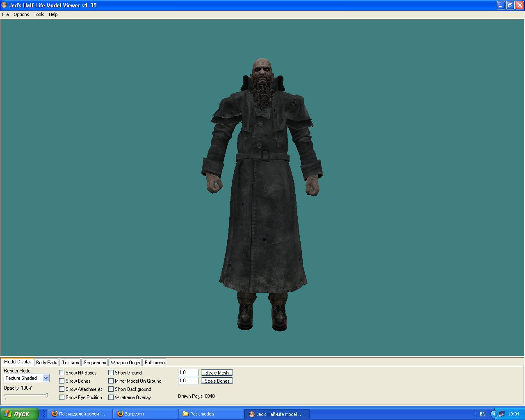
Task: Click the Opacity slider handle
Action: pyautogui.click(x=47, y=396)
